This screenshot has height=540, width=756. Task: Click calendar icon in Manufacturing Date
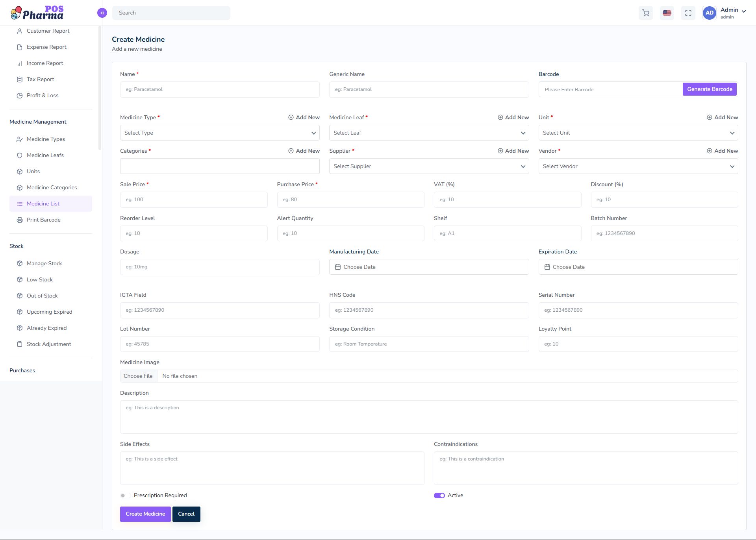(338, 267)
